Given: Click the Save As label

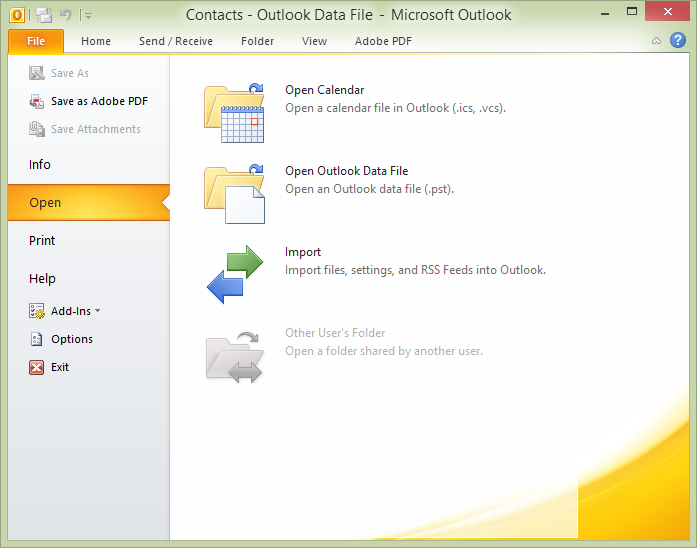Looking at the screenshot, I should point(70,73).
